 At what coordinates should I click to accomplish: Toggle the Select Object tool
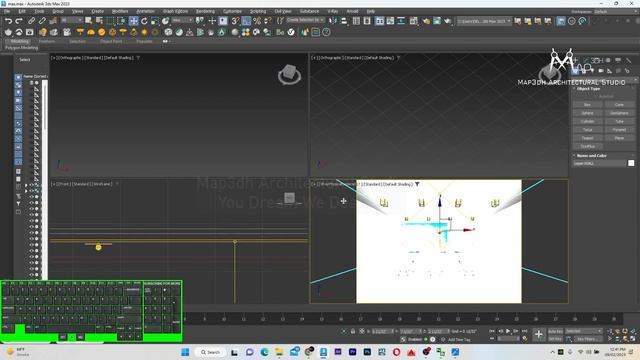click(88, 21)
